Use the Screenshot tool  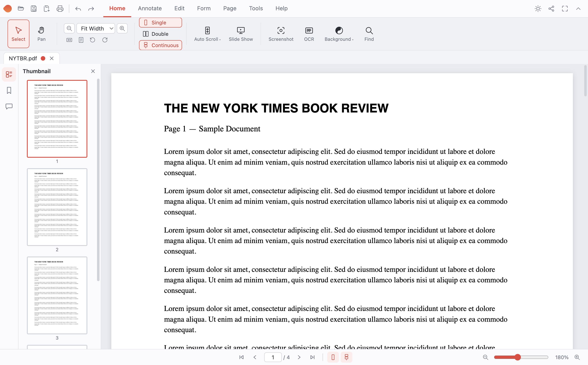click(x=281, y=34)
